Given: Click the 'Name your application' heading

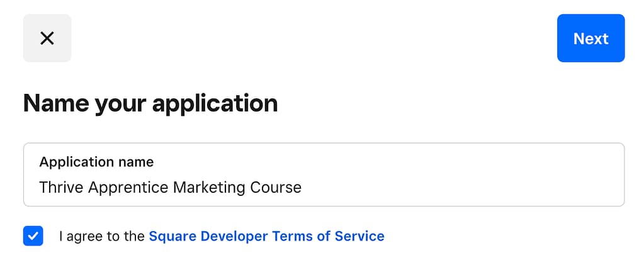Looking at the screenshot, I should tap(150, 103).
